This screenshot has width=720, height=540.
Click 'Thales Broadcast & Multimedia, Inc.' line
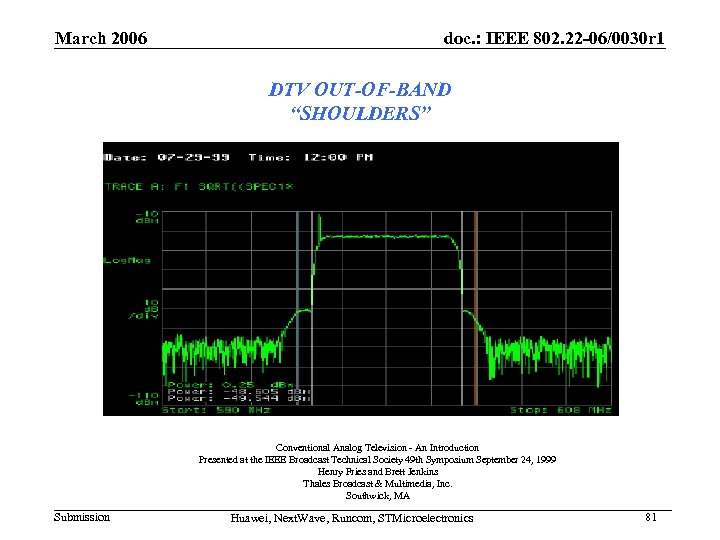[x=377, y=484]
